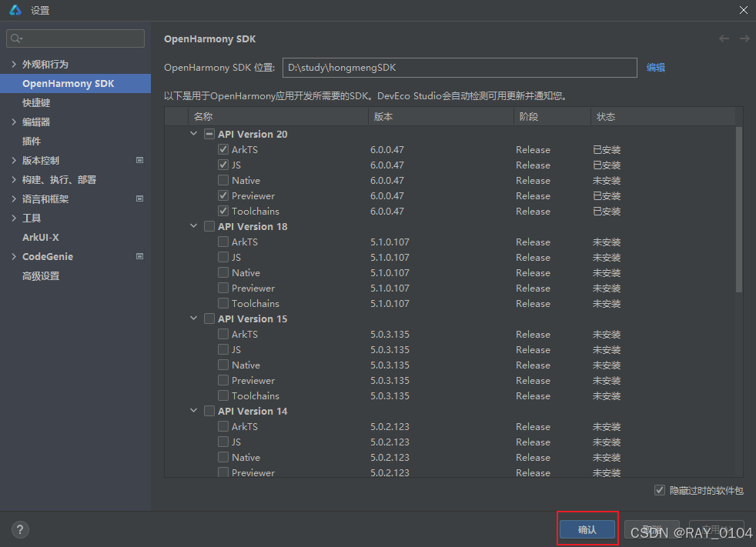Expand CodeGenie settings category

[14, 257]
